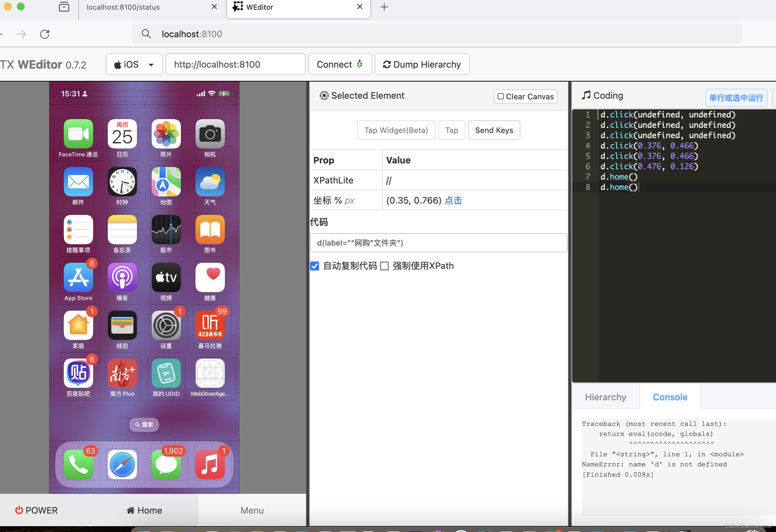This screenshot has width=776, height=532.
Task: Click the WEditor settings gear icon
Action: [x=323, y=95]
